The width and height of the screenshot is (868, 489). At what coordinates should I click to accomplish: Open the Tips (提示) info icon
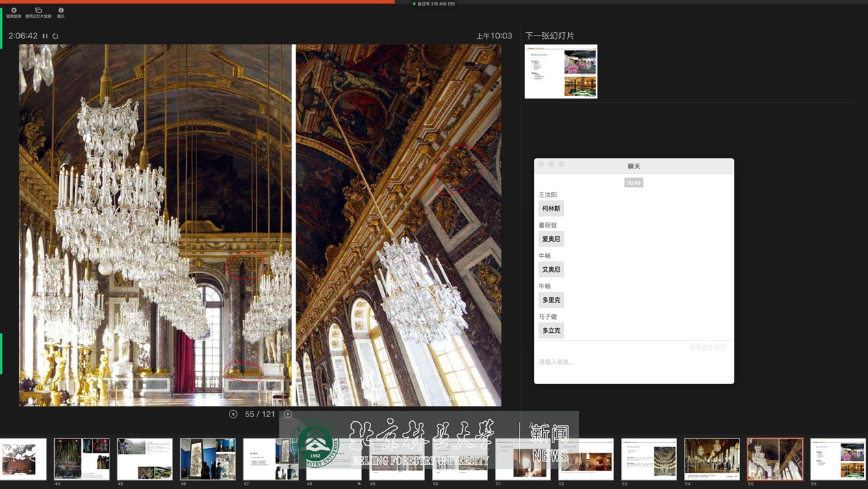coord(61,11)
